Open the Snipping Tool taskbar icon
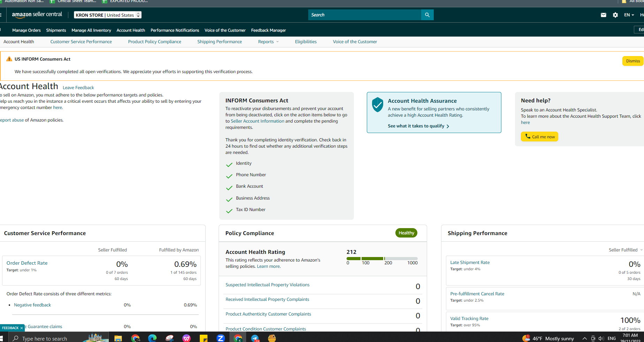The width and height of the screenshot is (644, 342). pos(169,338)
